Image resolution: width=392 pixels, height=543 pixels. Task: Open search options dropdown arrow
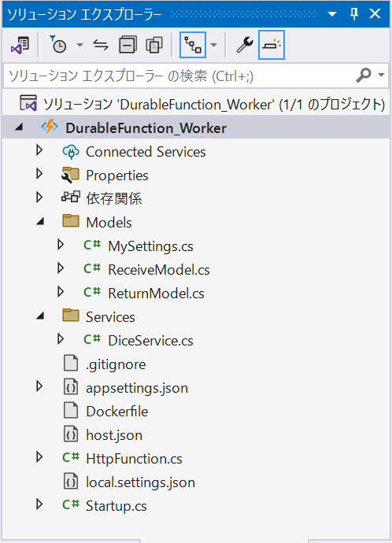click(381, 75)
